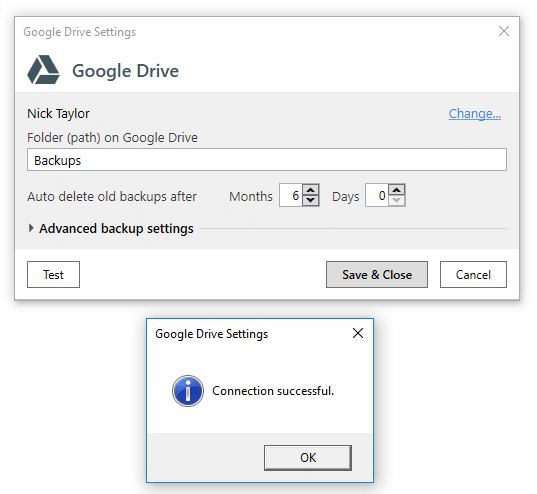
Task: Decrease the Days value
Action: (397, 200)
